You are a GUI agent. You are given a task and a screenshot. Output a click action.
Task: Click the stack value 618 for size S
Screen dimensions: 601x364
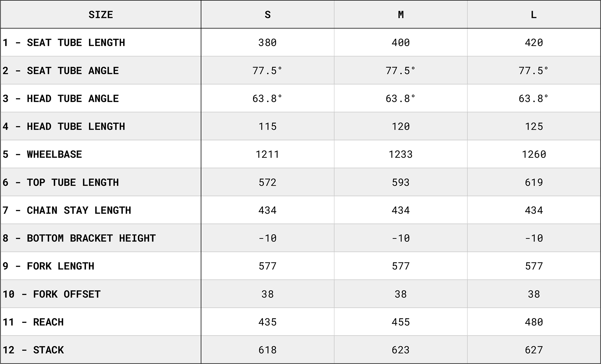pyautogui.click(x=267, y=350)
